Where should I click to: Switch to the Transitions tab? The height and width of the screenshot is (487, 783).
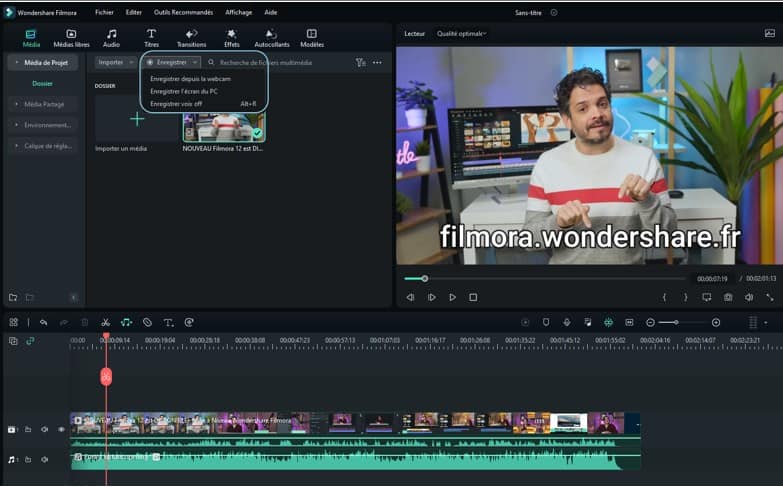click(191, 38)
